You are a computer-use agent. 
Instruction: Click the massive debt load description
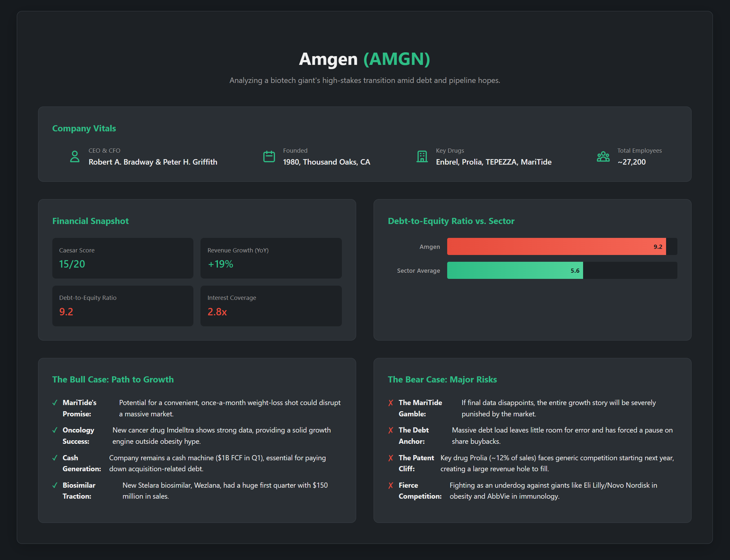[x=562, y=436]
